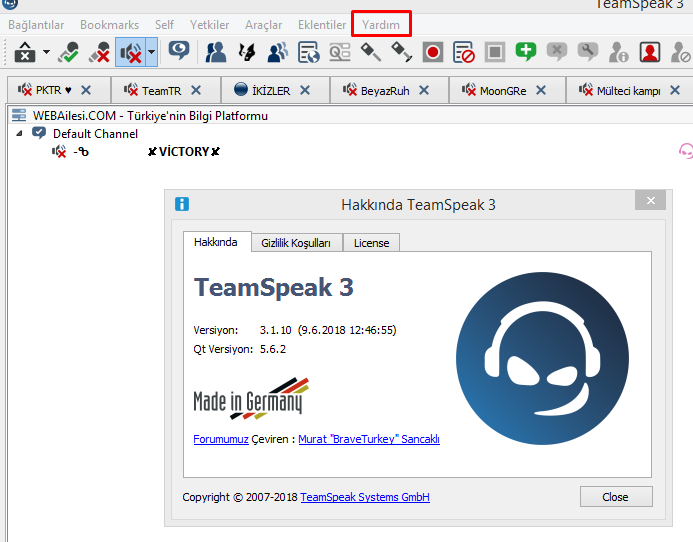The width and height of the screenshot is (693, 542).
Task: Open the Gizlilik Koşulları tab
Action: (x=296, y=243)
